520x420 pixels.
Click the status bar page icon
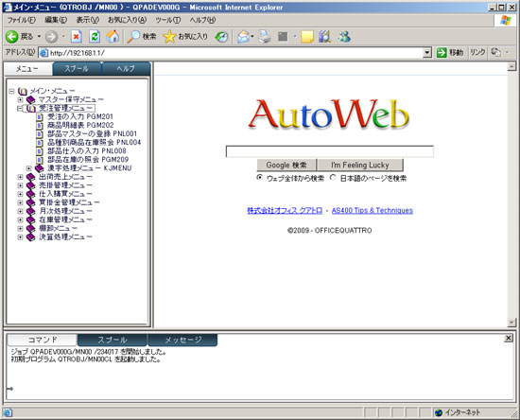(x=8, y=412)
